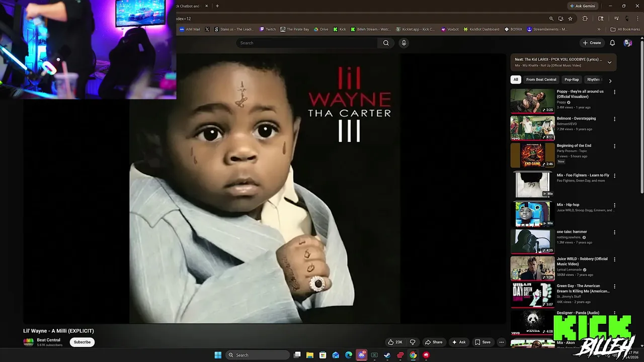Open The Pirate Bay bookmark
Viewport: 644px width, 362px height.
pyautogui.click(x=295, y=29)
